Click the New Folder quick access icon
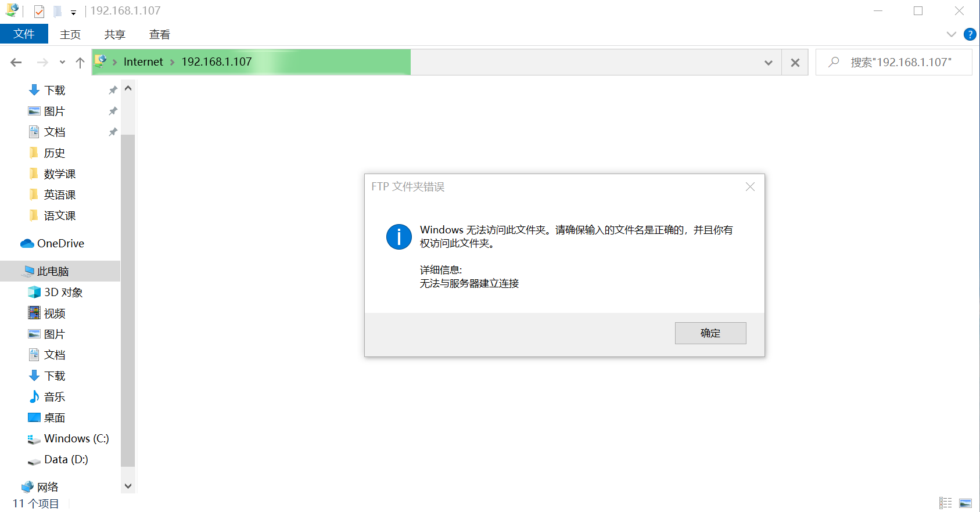 tap(57, 11)
